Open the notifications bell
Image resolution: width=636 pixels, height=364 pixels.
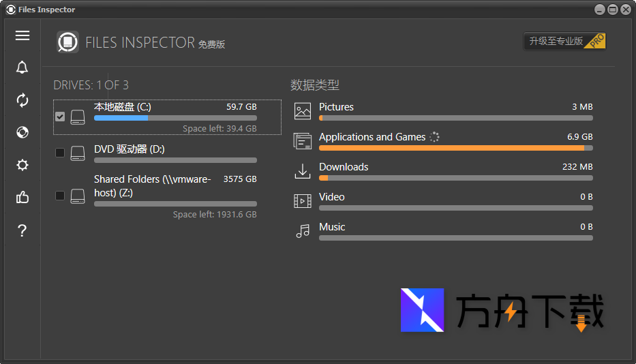(x=22, y=67)
